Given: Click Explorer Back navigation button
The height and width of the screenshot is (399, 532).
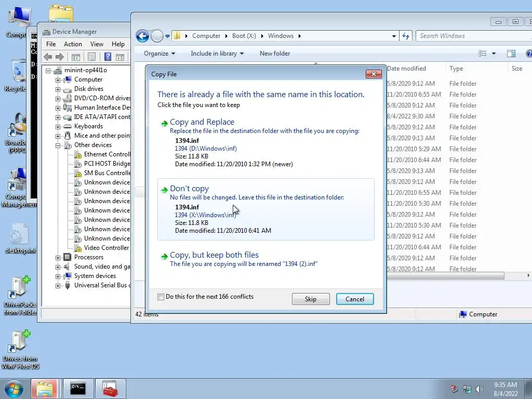Looking at the screenshot, I should [142, 36].
